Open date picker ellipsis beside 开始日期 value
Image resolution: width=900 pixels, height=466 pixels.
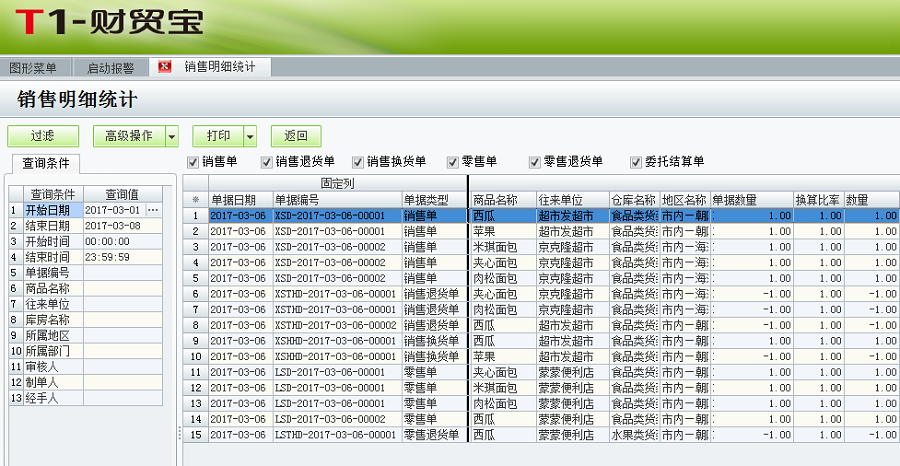[153, 210]
